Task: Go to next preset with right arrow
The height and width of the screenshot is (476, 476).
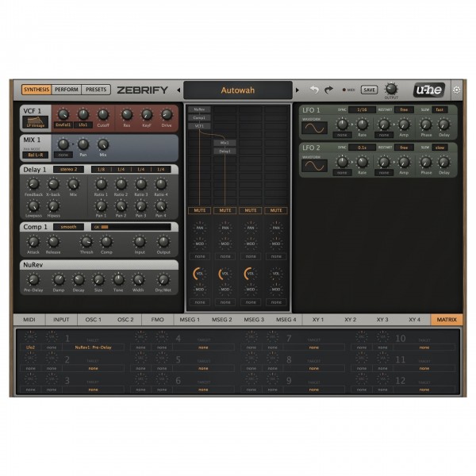Action: (297, 90)
